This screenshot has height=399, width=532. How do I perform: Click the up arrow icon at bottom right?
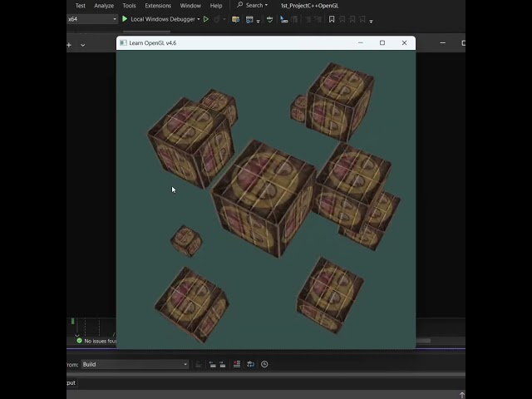coord(462,395)
